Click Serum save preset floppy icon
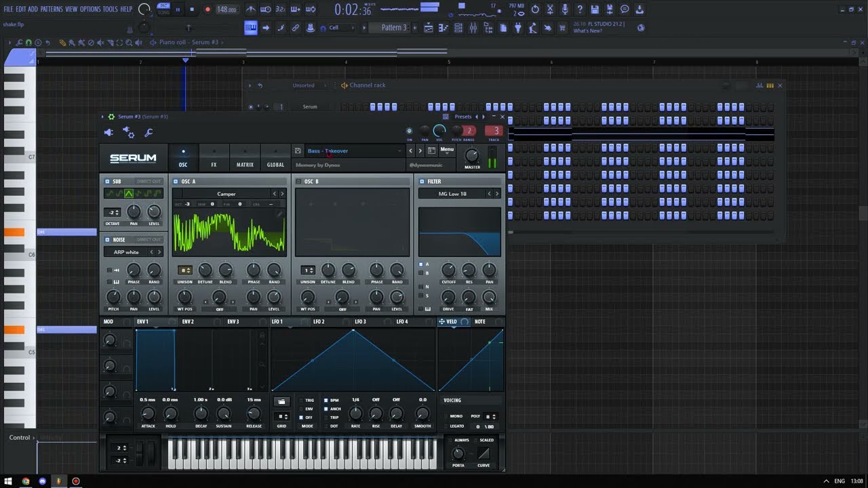Screen dimensions: 868x488 click(298, 150)
